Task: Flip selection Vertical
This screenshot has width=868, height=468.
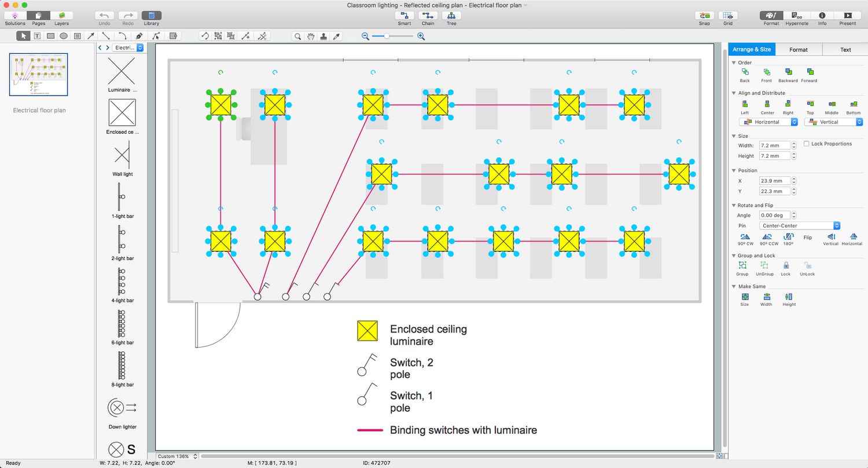Action: pyautogui.click(x=831, y=239)
